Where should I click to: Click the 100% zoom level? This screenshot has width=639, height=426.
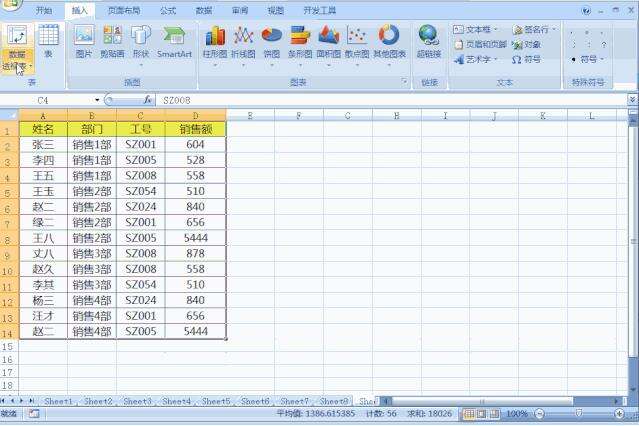click(517, 414)
